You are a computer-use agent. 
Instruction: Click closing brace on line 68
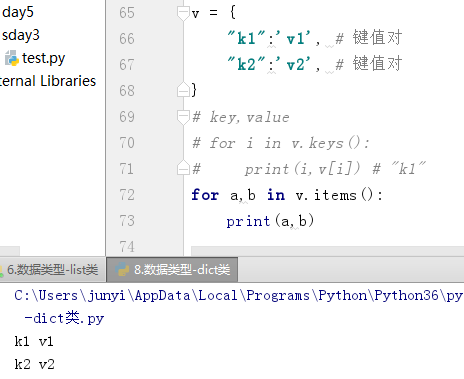pyautogui.click(x=194, y=90)
